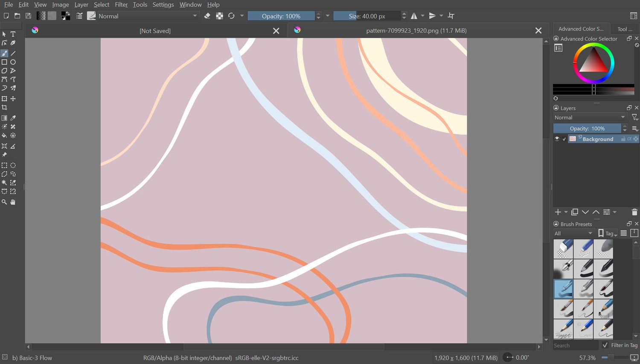Move the layer down
This screenshot has height=364, width=640.
point(585,212)
